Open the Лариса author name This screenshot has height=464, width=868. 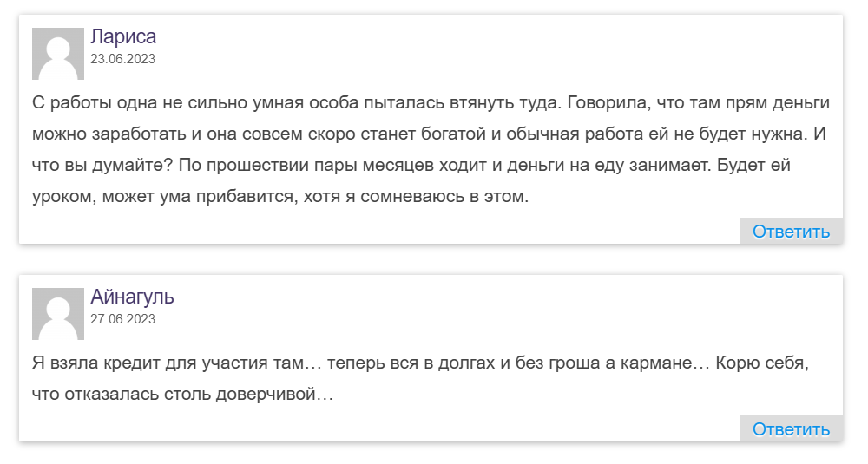pos(123,37)
